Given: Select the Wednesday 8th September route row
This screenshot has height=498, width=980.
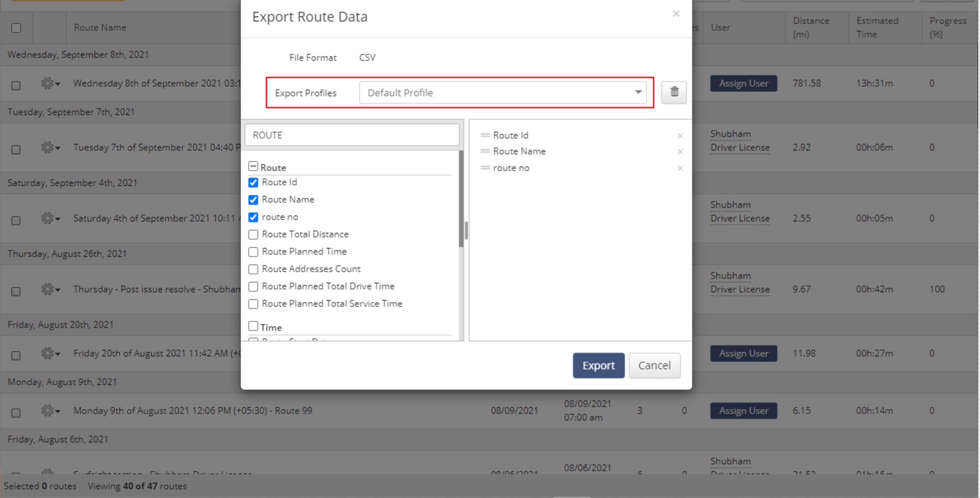Looking at the screenshot, I should tap(16, 85).
